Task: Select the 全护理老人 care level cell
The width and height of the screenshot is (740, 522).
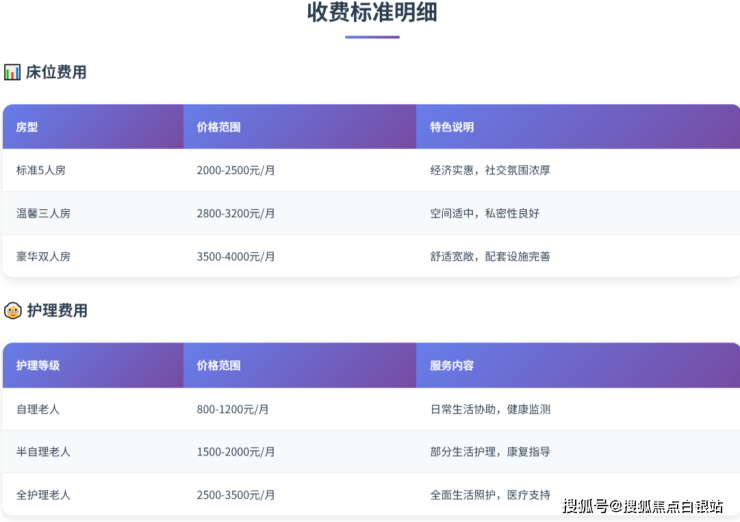Action: pos(43,495)
